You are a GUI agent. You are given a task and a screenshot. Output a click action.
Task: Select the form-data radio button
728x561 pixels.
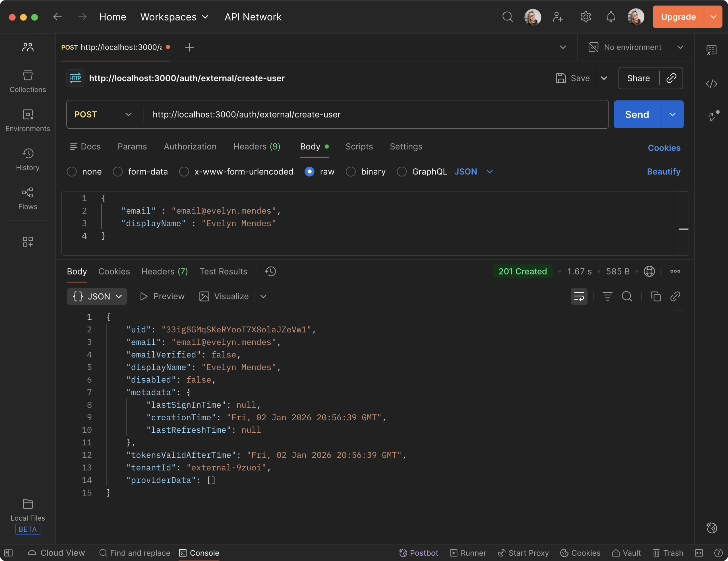[x=118, y=172]
